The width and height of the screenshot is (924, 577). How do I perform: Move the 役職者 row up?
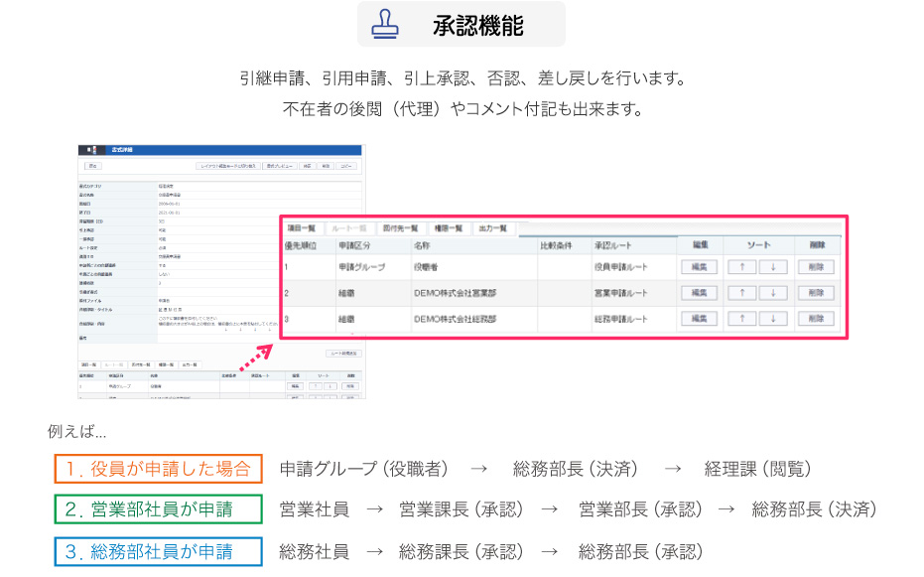741,266
